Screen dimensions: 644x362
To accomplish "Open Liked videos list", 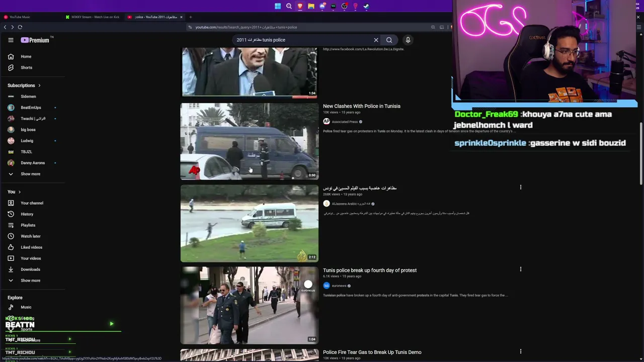I will pos(31,247).
